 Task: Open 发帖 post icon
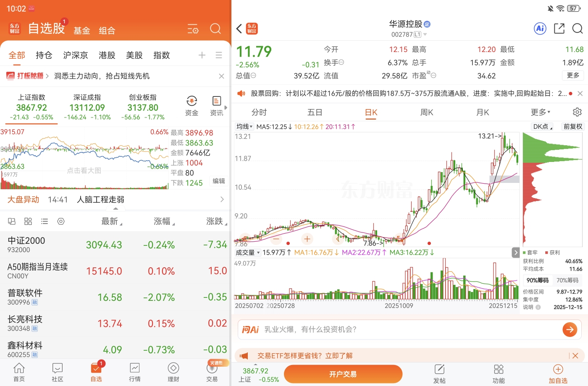439,373
